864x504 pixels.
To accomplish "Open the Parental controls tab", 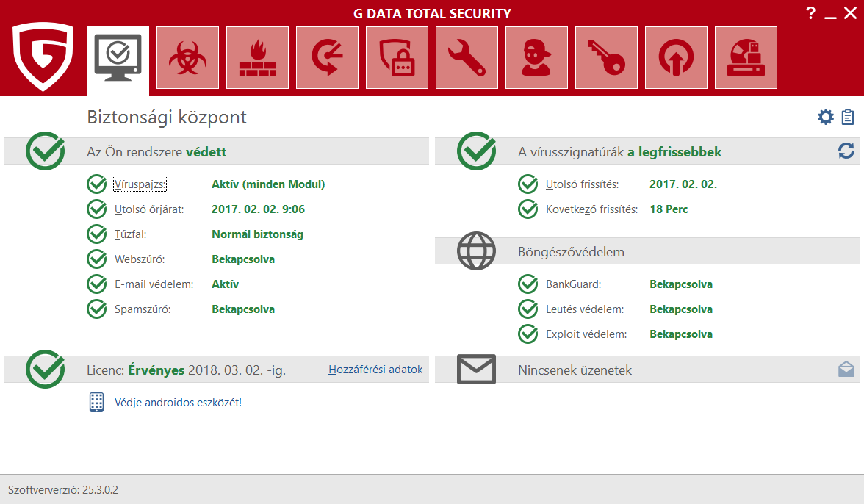I will (536, 58).
